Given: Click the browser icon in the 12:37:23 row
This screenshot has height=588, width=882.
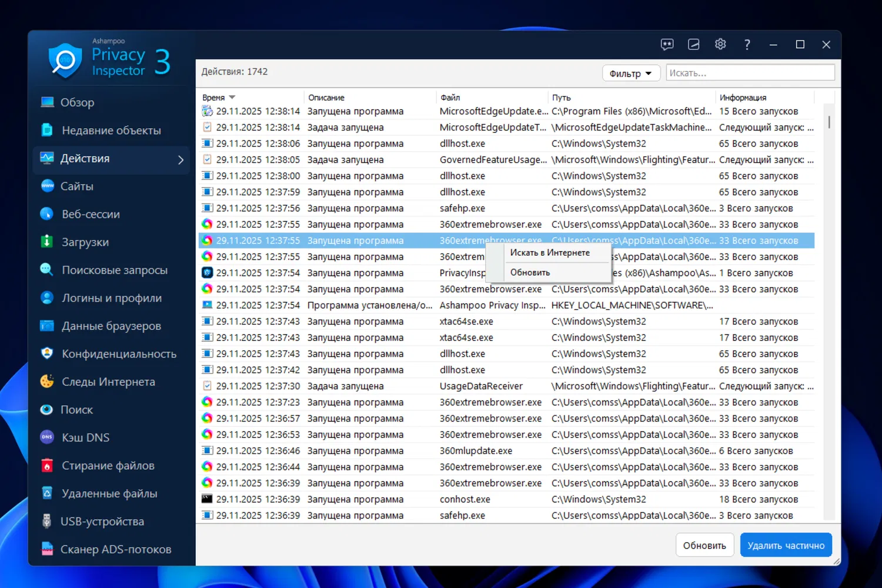Looking at the screenshot, I should (207, 402).
